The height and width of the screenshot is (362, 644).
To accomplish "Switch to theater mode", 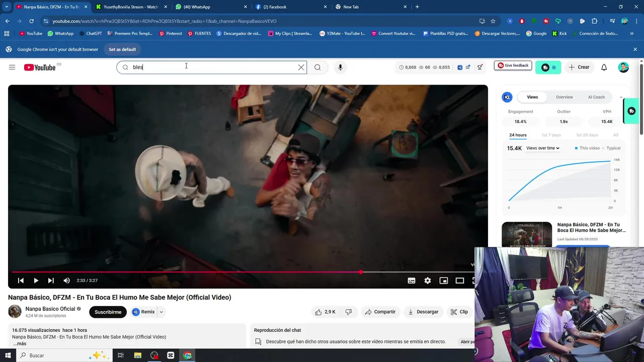I will point(460,281).
